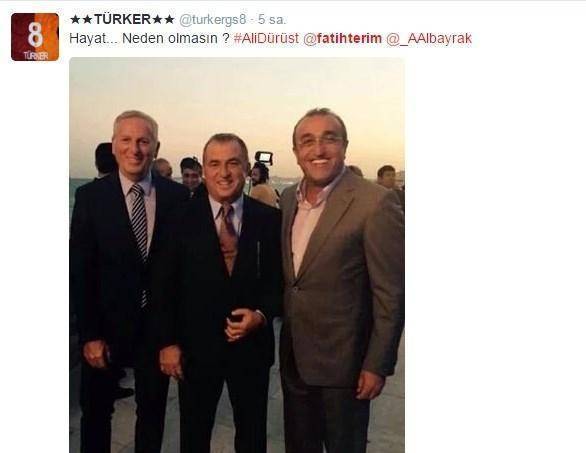Click the camera light in the photo background
The width and height of the screenshot is (586, 453).
click(264, 157)
